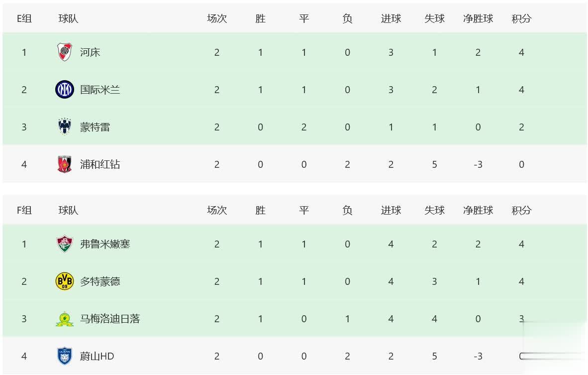Click the River Plate club crest icon
588x375 pixels.
tap(64, 52)
